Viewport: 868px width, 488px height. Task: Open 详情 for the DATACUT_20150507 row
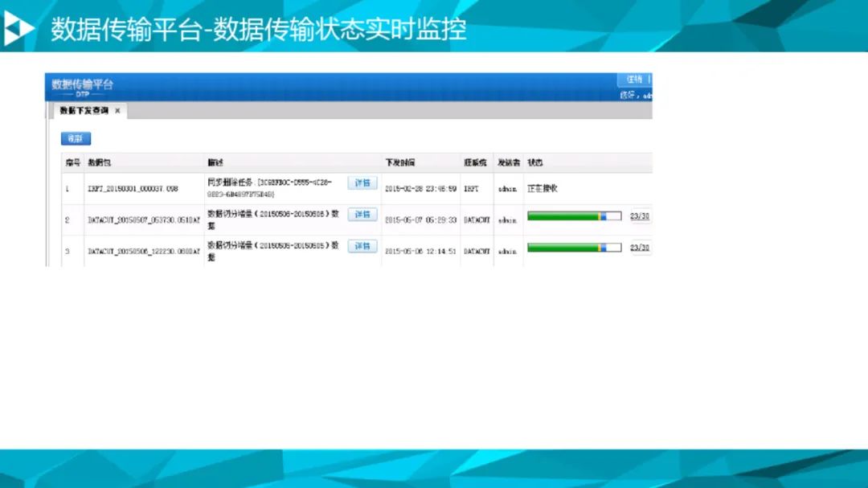(x=362, y=215)
